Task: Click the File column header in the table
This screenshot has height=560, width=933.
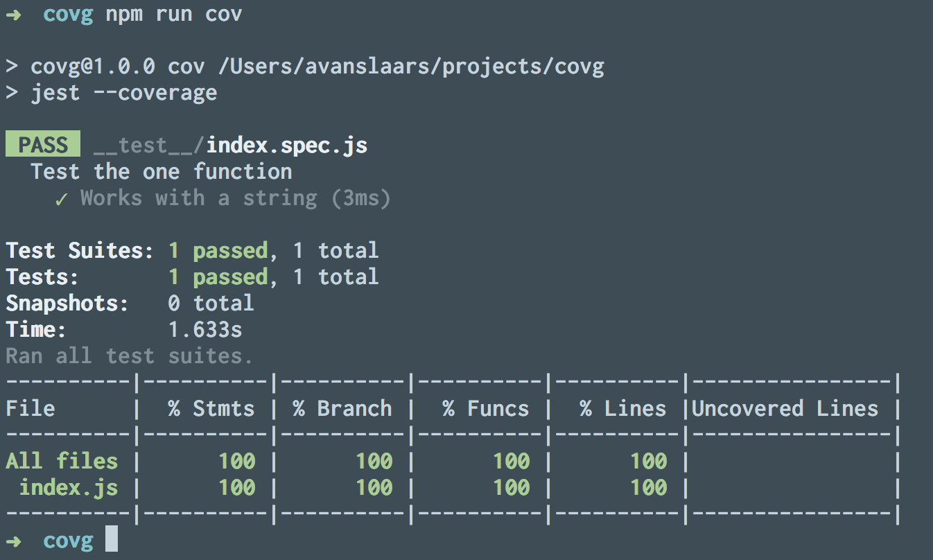Action: tap(30, 408)
